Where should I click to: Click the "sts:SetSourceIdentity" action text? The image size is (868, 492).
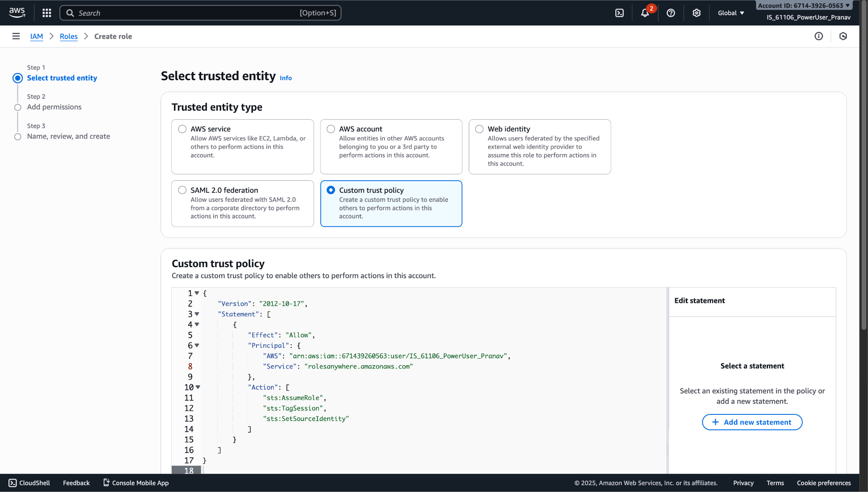coord(306,419)
